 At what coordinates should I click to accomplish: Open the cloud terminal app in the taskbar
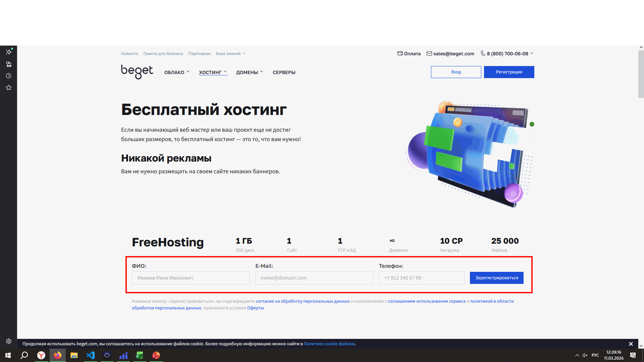coord(107,355)
